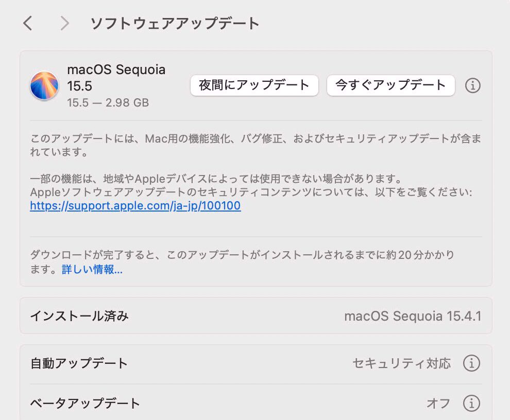The image size is (510, 420).
Task: Click the ソフトウェアアップデート page title
Action: pos(175,24)
